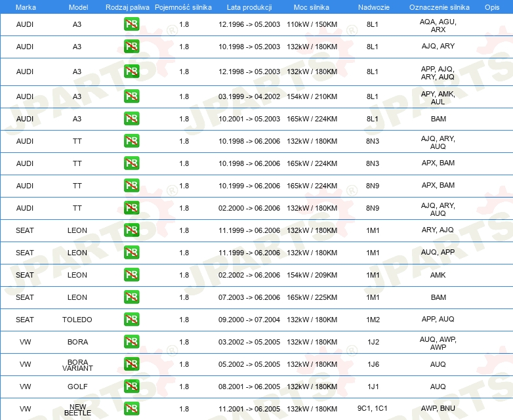The width and height of the screenshot is (513, 420).
Task: Click the fuel icon in the LEON AUQ, APP row
Action: click(x=131, y=252)
